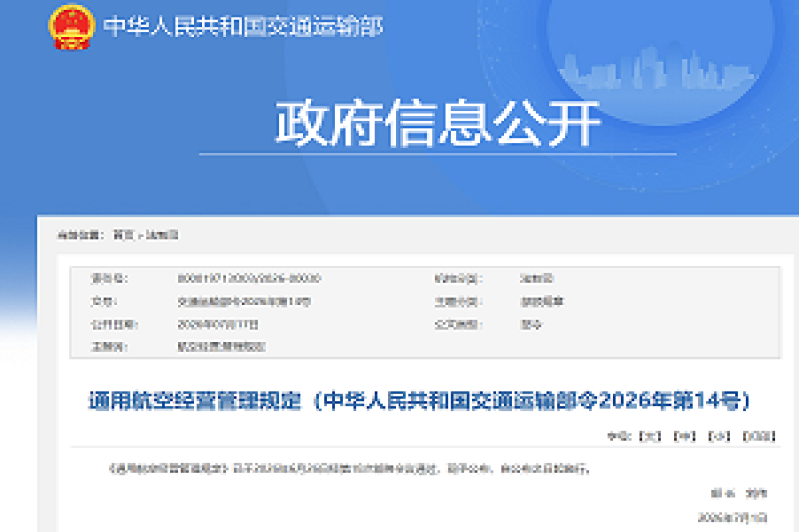The width and height of the screenshot is (799, 532).
Task: Click the 公开日期 publication date value
Action: [218, 324]
